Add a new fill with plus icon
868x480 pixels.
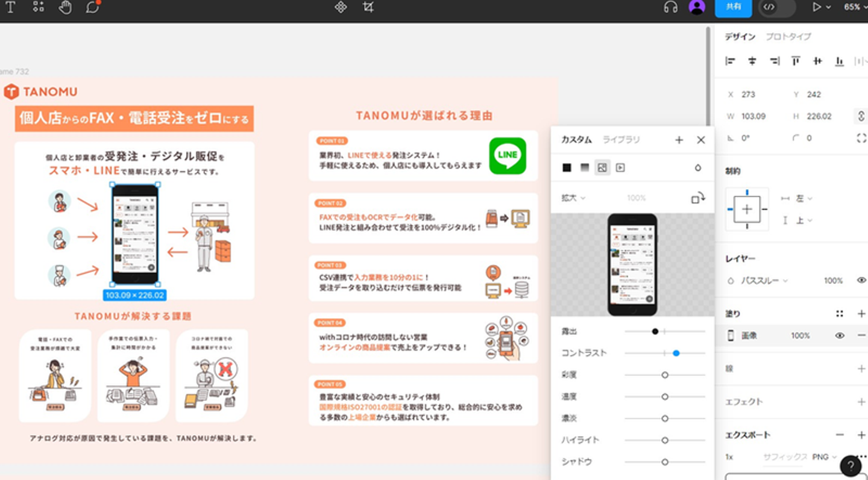pos(861,314)
